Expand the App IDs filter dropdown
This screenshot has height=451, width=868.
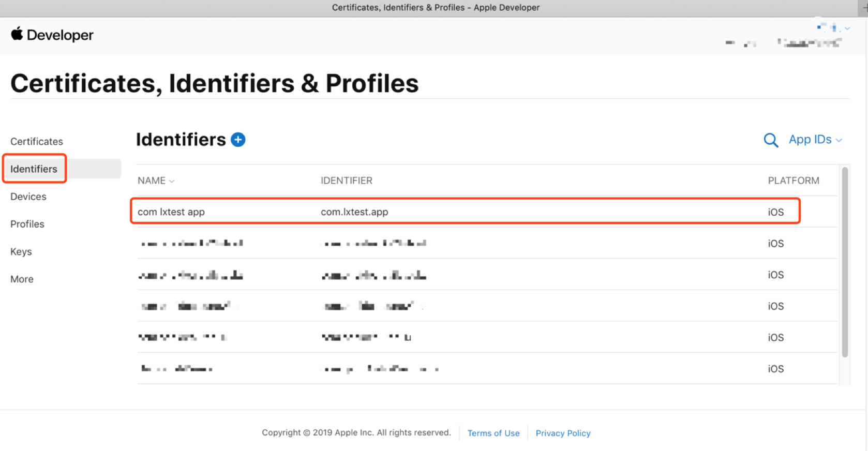tap(815, 140)
